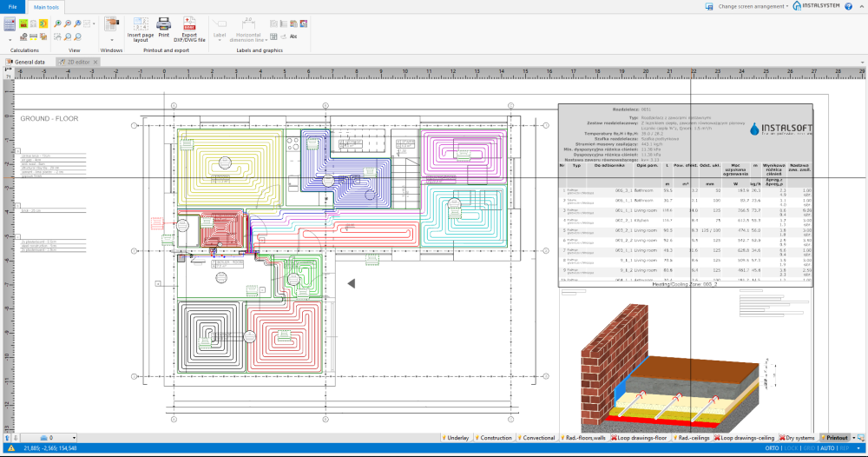Open the File menu

point(13,6)
